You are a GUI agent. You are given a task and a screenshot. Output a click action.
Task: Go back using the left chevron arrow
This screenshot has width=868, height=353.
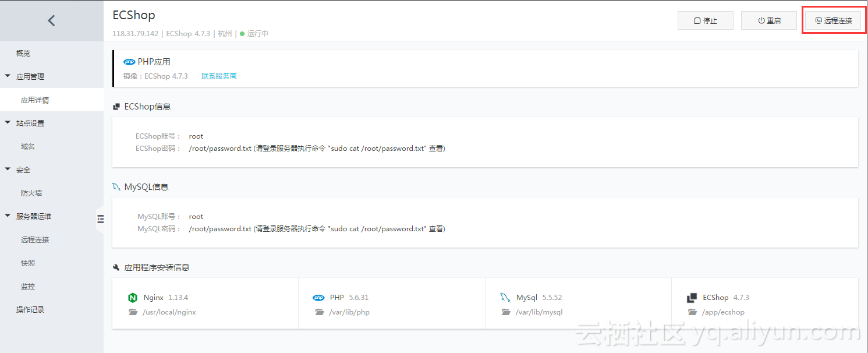click(51, 20)
